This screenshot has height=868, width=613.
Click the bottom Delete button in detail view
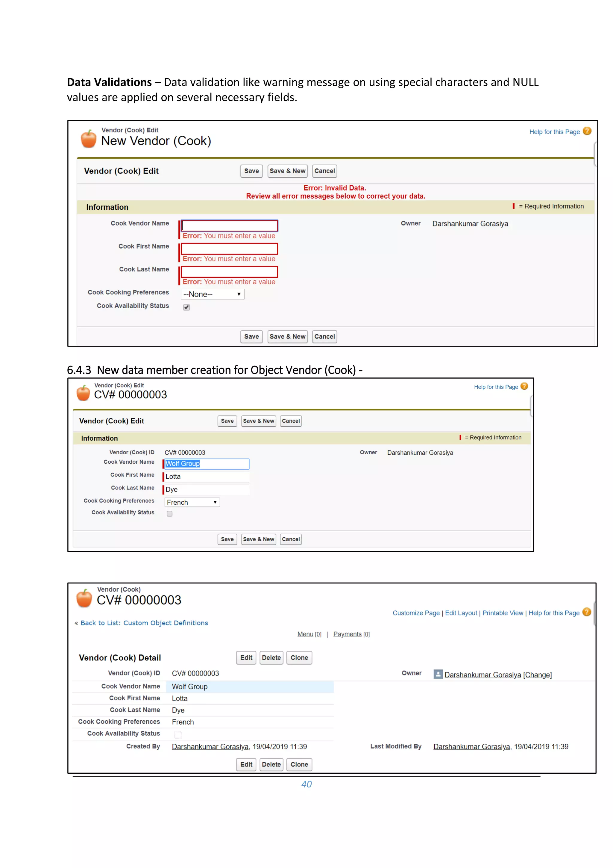coord(271,764)
